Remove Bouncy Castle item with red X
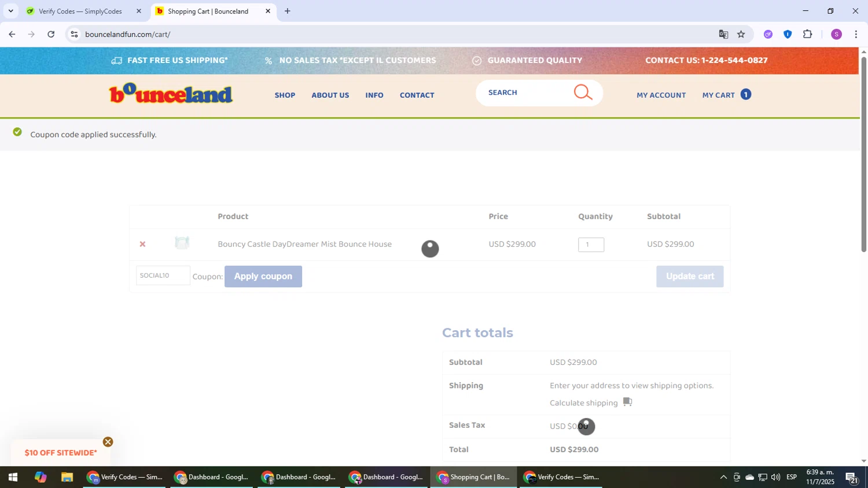Image resolution: width=868 pixels, height=488 pixels. [x=142, y=245]
